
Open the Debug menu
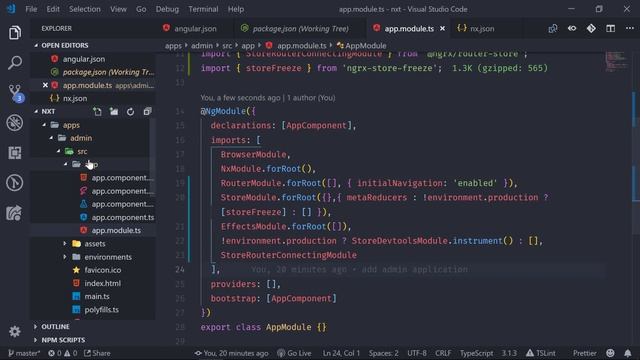coord(167,9)
